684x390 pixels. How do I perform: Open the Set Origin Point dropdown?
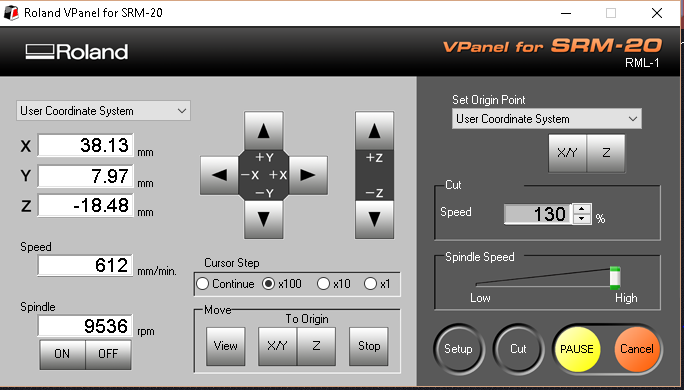(547, 119)
